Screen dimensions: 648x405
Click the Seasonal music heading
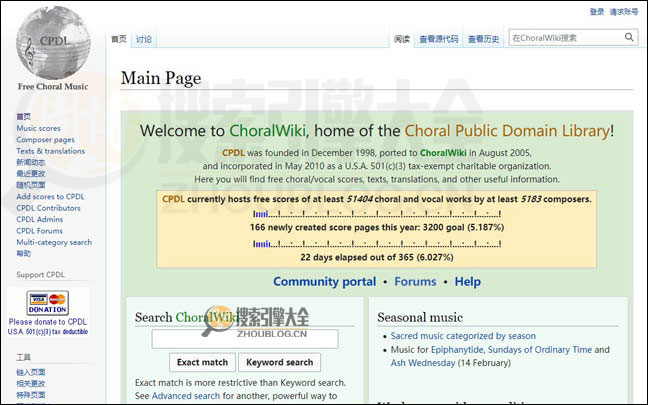tap(420, 317)
